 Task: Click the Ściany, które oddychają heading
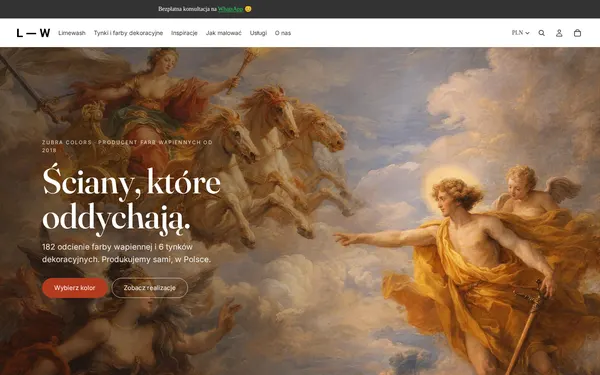click(x=131, y=201)
